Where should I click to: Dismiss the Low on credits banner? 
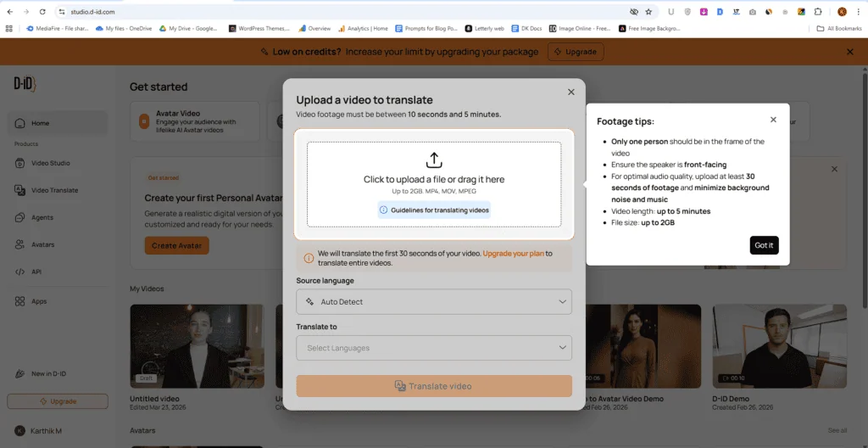pyautogui.click(x=850, y=52)
